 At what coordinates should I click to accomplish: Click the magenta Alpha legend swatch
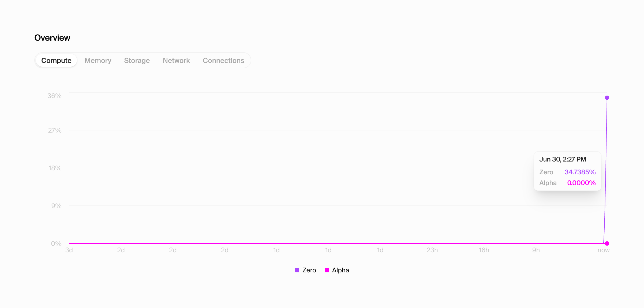(x=327, y=270)
